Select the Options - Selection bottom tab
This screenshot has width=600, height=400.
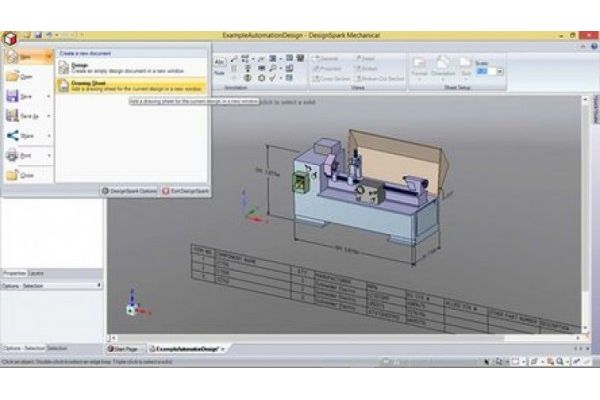(x=23, y=348)
